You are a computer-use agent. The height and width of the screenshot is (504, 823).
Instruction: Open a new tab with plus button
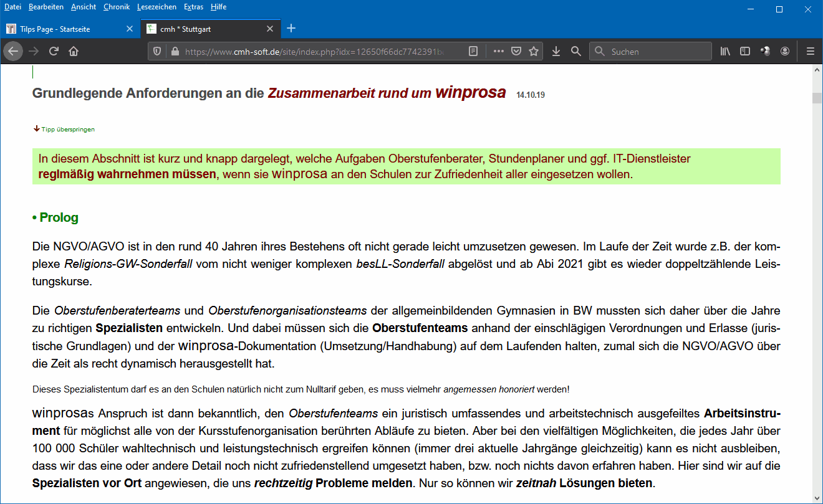click(291, 28)
